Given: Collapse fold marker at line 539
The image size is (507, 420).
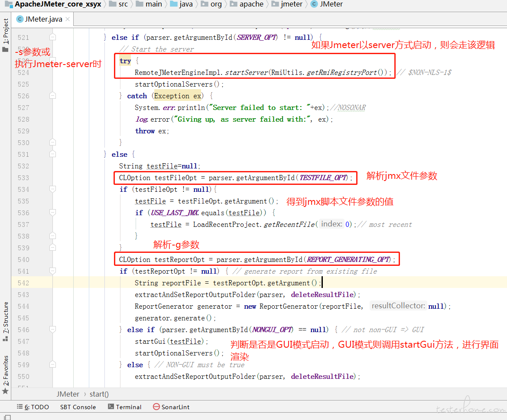Looking at the screenshot, I should (53, 248).
